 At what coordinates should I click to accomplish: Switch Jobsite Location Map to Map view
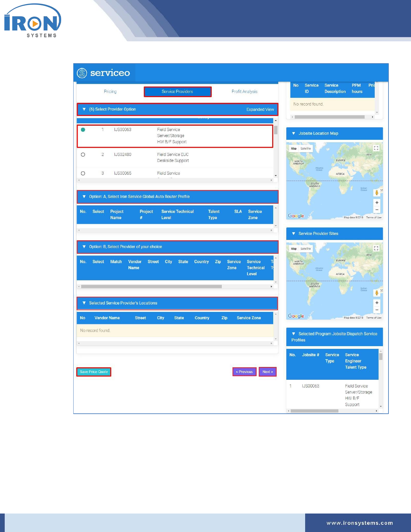tap(294, 149)
